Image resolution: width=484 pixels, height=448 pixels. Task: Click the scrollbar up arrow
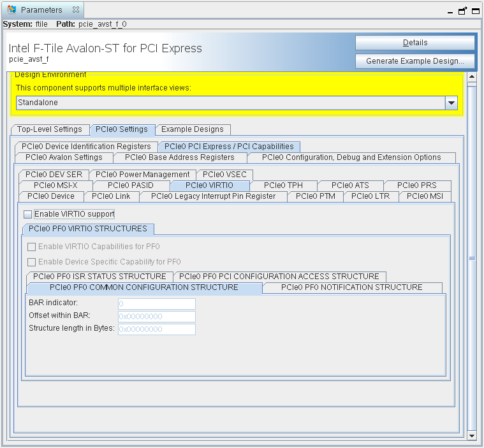(472, 77)
